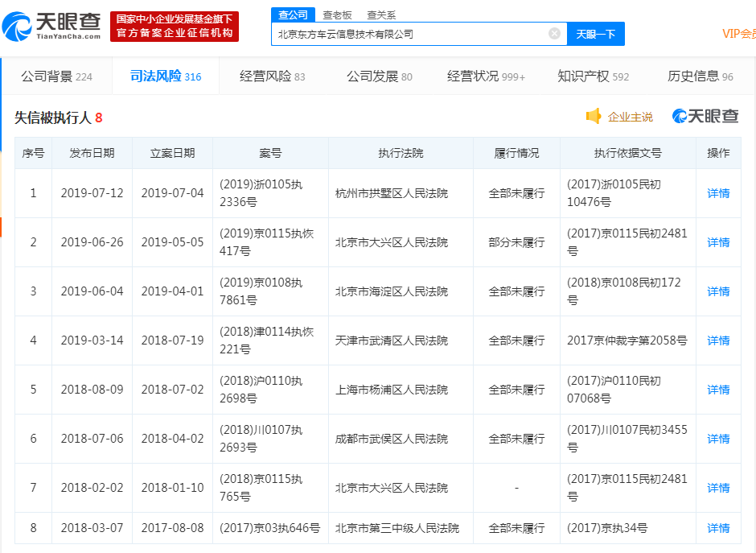Click the 立案日期 column header

coord(173,154)
